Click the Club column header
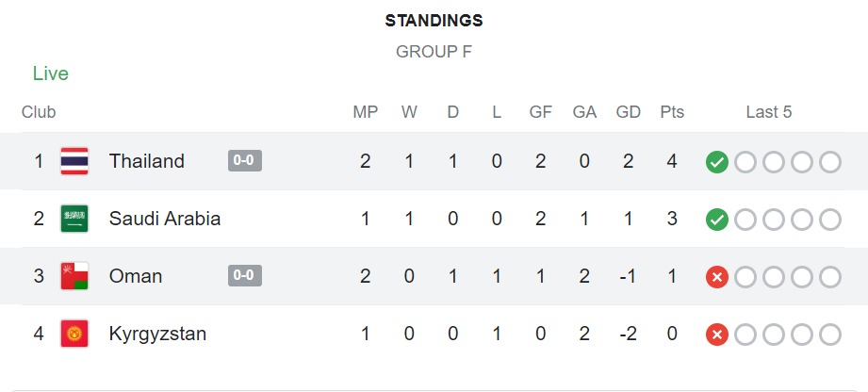 [x=39, y=112]
